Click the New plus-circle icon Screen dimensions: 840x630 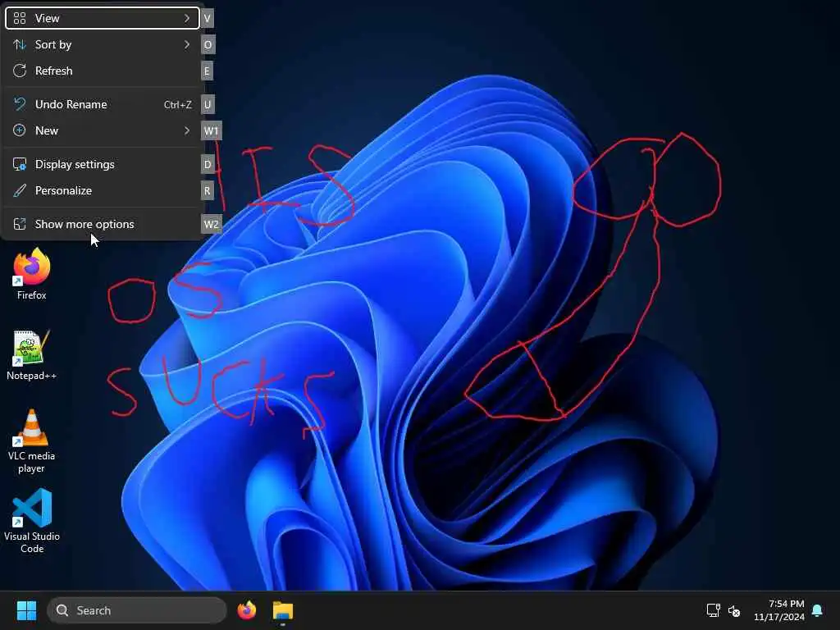pos(20,130)
